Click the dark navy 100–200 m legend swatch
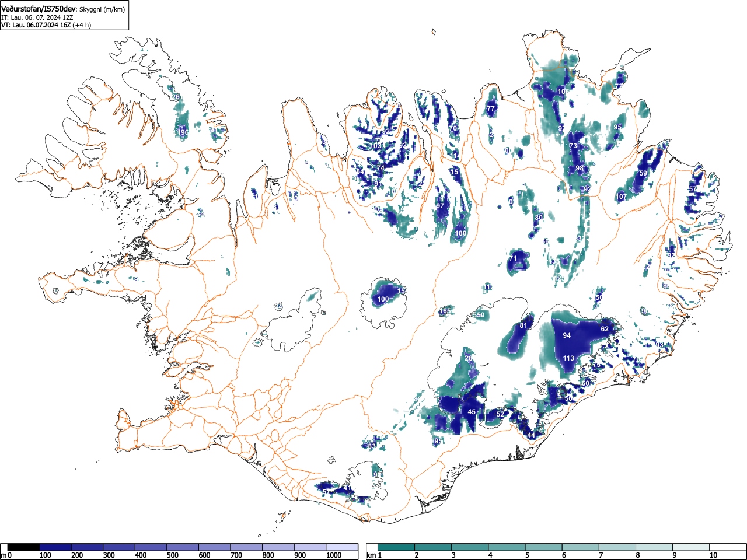Image resolution: width=747 pixels, height=560 pixels. (55, 547)
